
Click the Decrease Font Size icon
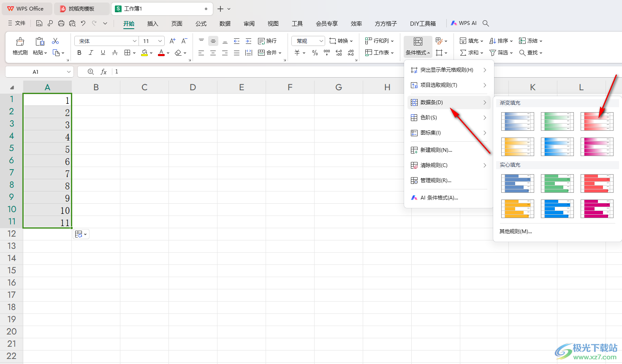point(184,41)
